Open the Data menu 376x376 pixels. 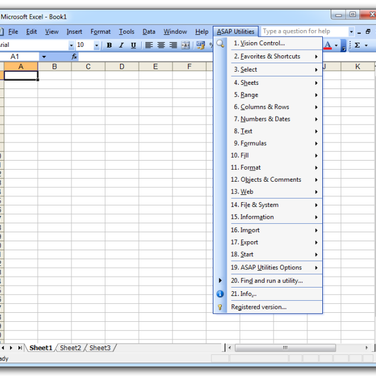tap(149, 32)
